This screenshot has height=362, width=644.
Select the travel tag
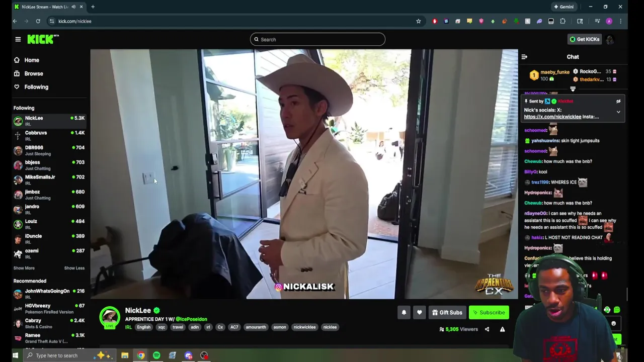click(178, 327)
